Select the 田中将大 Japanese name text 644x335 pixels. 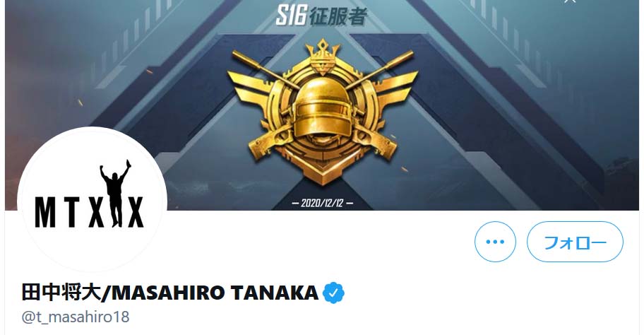[61, 293]
